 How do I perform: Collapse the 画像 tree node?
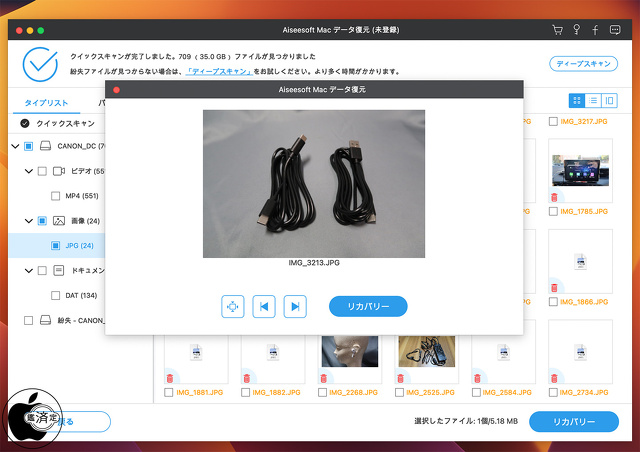[x=29, y=221]
